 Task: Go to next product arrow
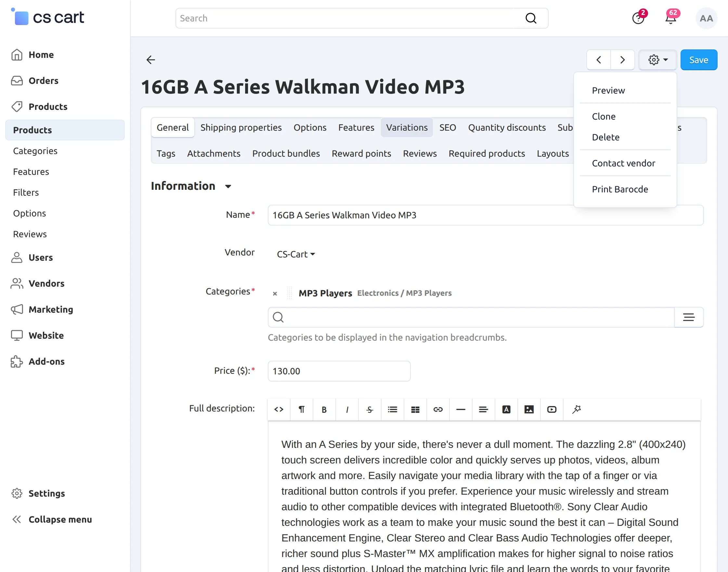622,60
